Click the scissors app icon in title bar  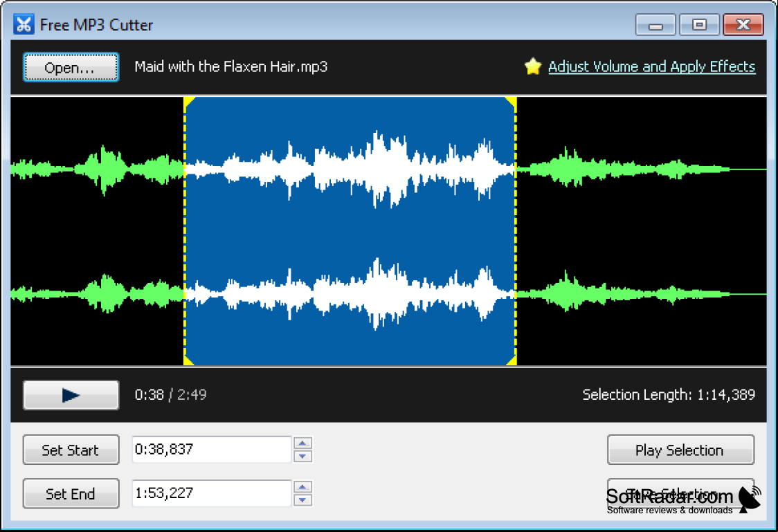pos(24,24)
